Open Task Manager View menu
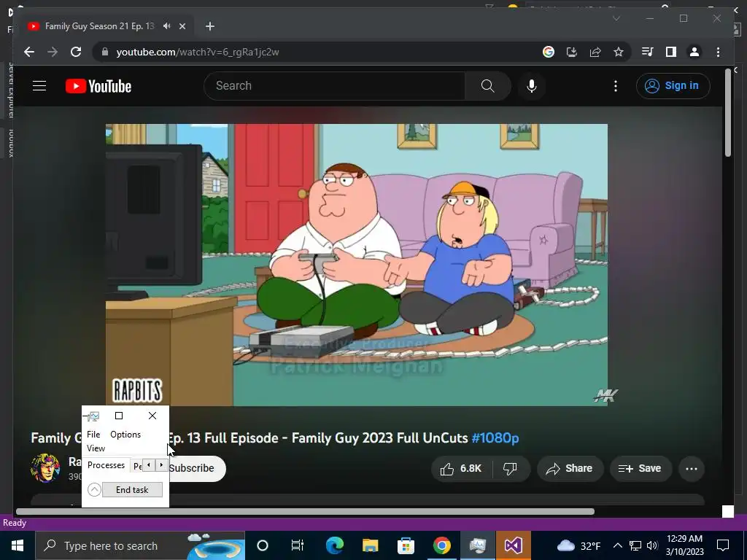 (x=96, y=448)
